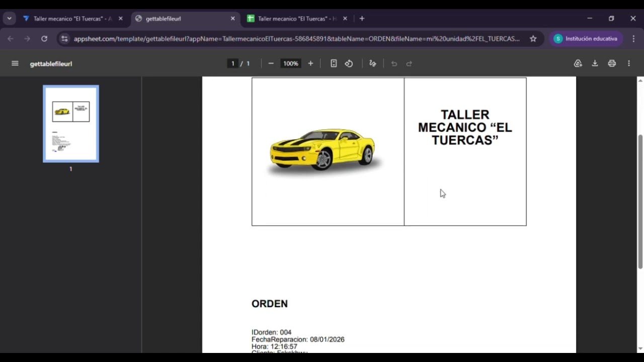Click the 100% zoom level field

290,63
